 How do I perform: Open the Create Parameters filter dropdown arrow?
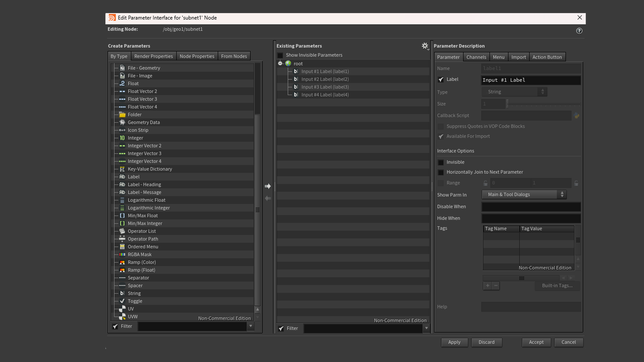[x=251, y=326]
